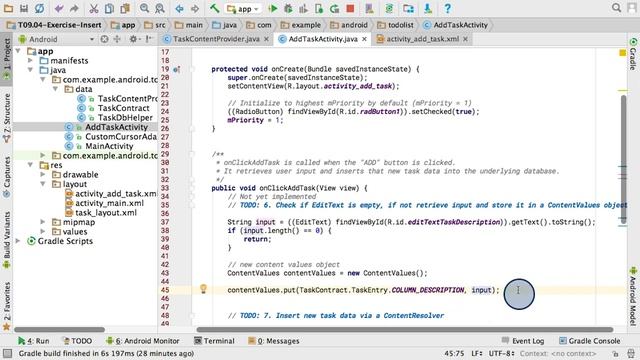The width and height of the screenshot is (640, 360).
Task: Click the lightbulb intention icon on line 45
Action: [x=203, y=289]
